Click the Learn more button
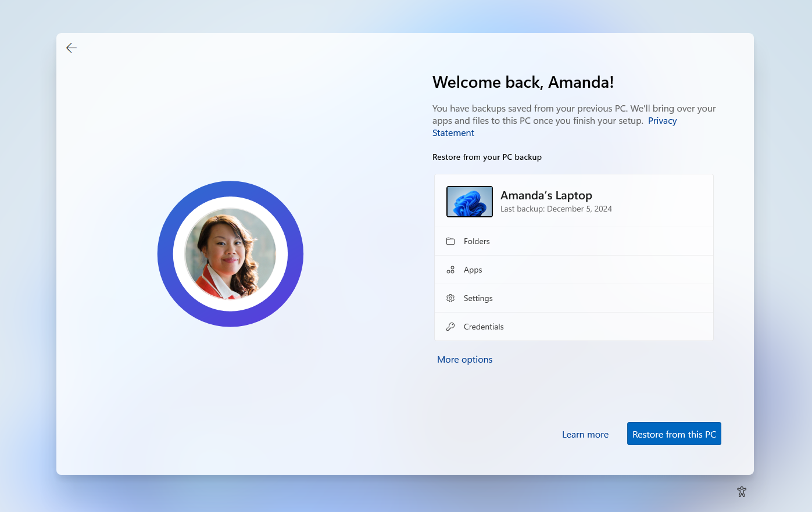812x512 pixels. 585,434
